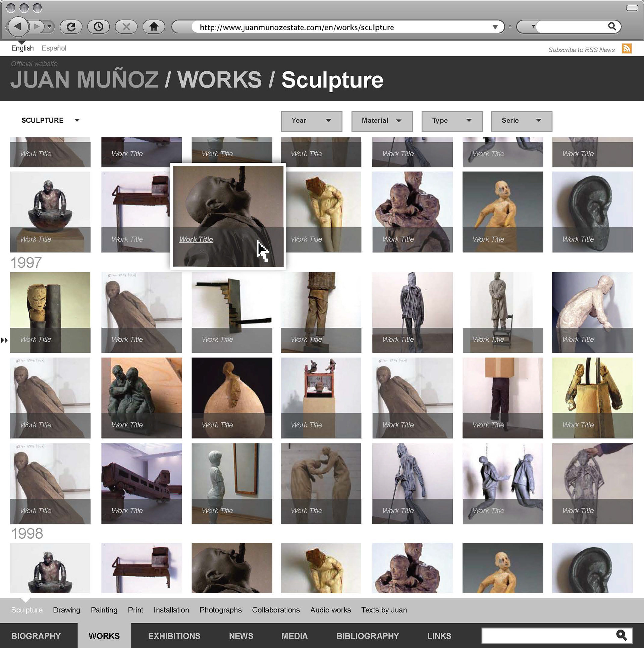The image size is (644, 648).
Task: Open the BIOGRAPHY main menu item
Action: pos(36,636)
